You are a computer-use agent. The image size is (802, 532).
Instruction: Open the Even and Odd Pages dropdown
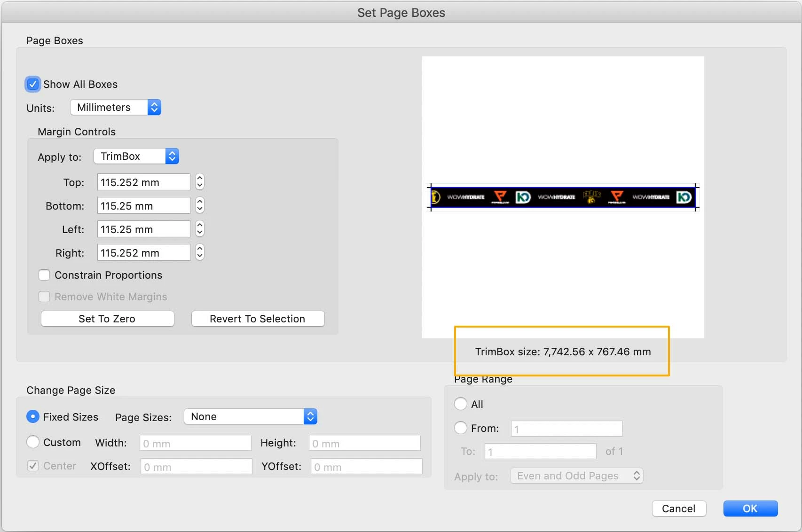point(577,476)
